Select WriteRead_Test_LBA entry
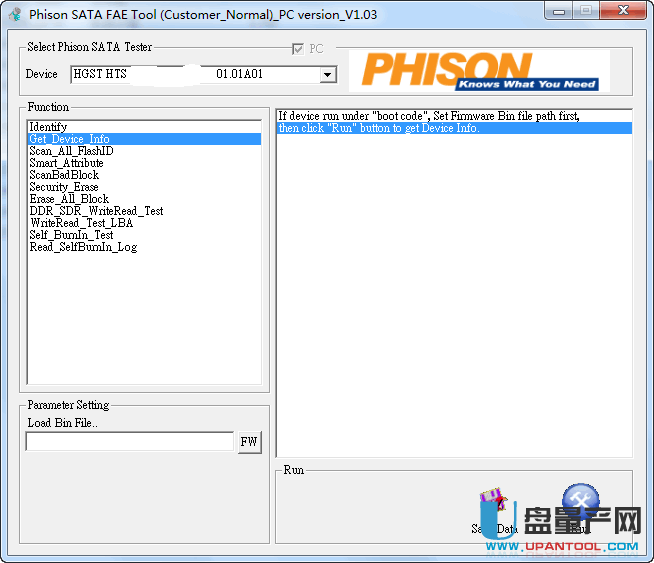Viewport: 654px width, 563px height. (x=81, y=223)
